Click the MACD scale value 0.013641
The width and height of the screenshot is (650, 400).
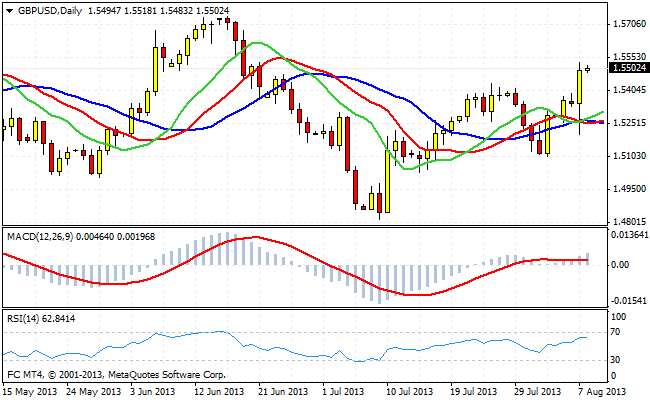(629, 235)
